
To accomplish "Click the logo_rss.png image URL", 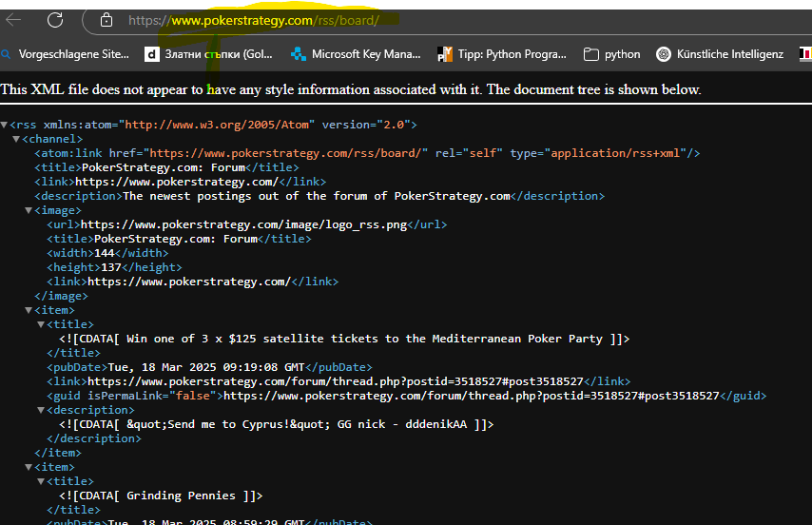I will 244,224.
